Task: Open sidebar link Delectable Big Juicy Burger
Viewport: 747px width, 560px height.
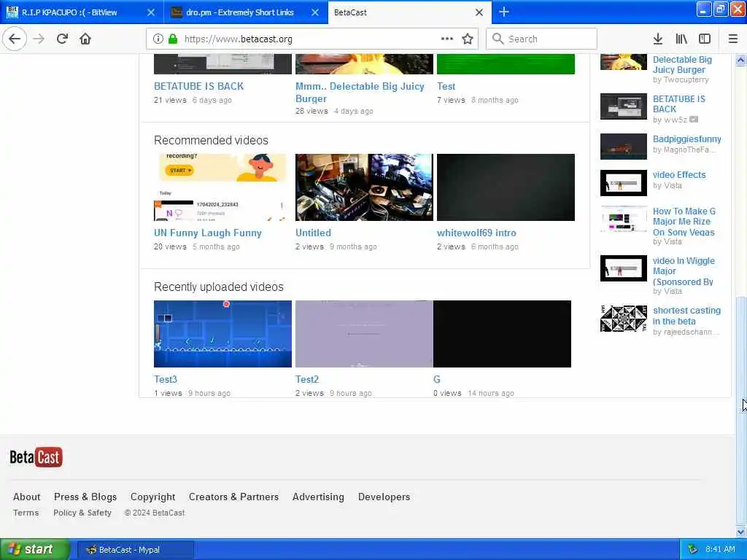Action: pyautogui.click(x=682, y=65)
